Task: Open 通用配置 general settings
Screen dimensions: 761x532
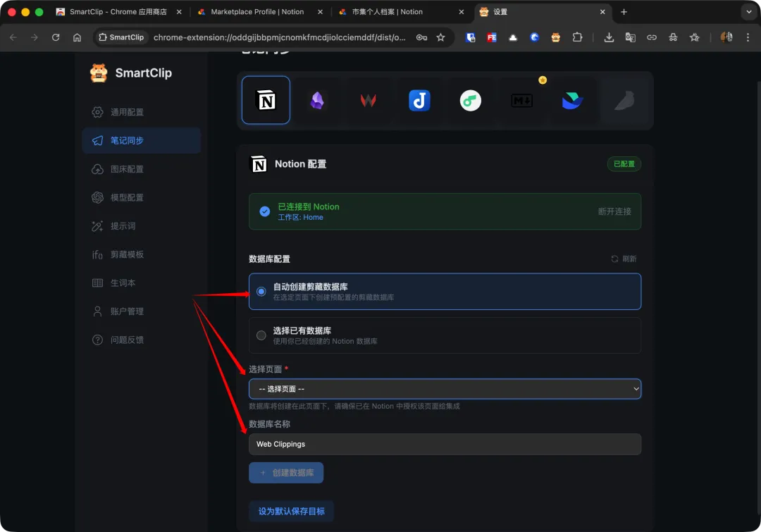Action: (141, 112)
